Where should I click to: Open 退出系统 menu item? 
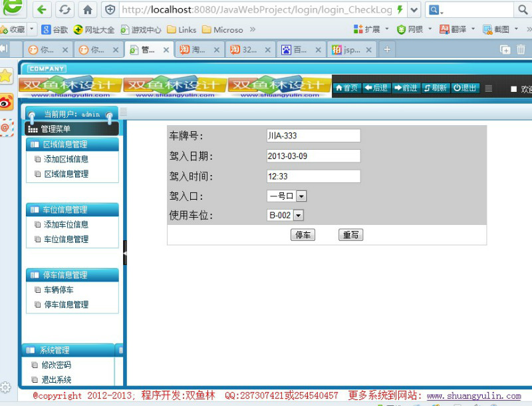pos(56,379)
